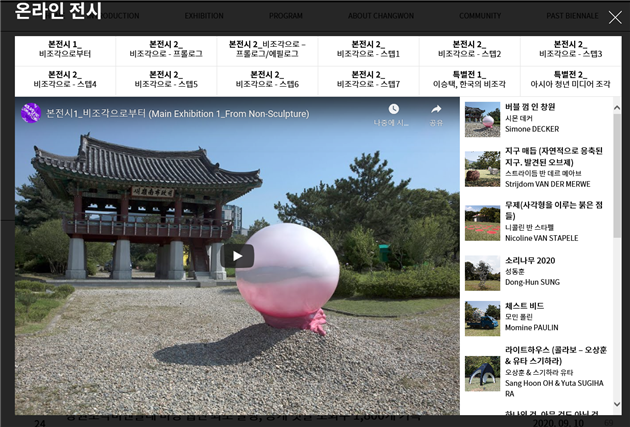Screen dimensions: 630x427
Task: Click artist name Nicoline VAN STAPELE
Action: (x=542, y=238)
